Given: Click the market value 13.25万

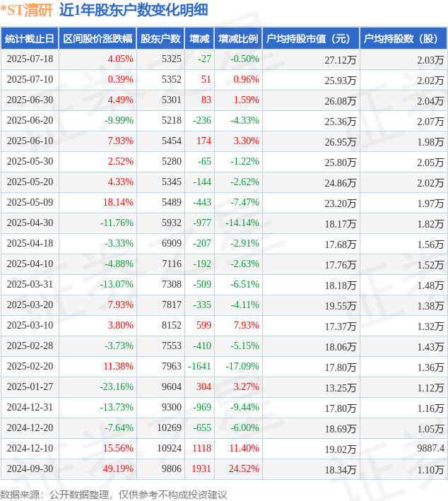Looking at the screenshot, I should tap(341, 388).
